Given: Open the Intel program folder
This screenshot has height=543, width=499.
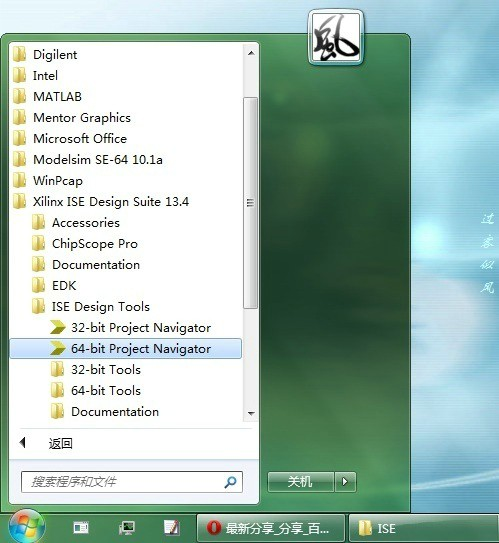Looking at the screenshot, I should point(126,75).
